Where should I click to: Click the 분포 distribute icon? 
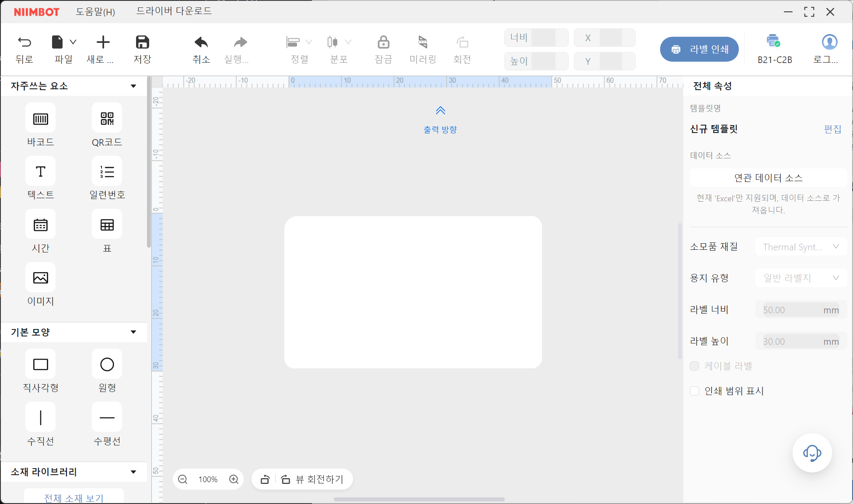(332, 42)
